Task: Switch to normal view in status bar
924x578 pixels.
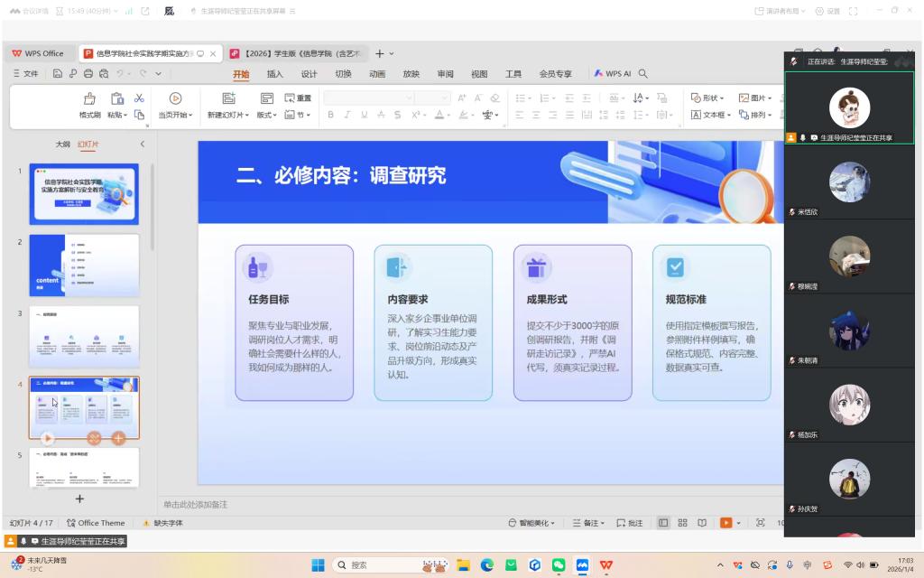Action: (x=664, y=523)
